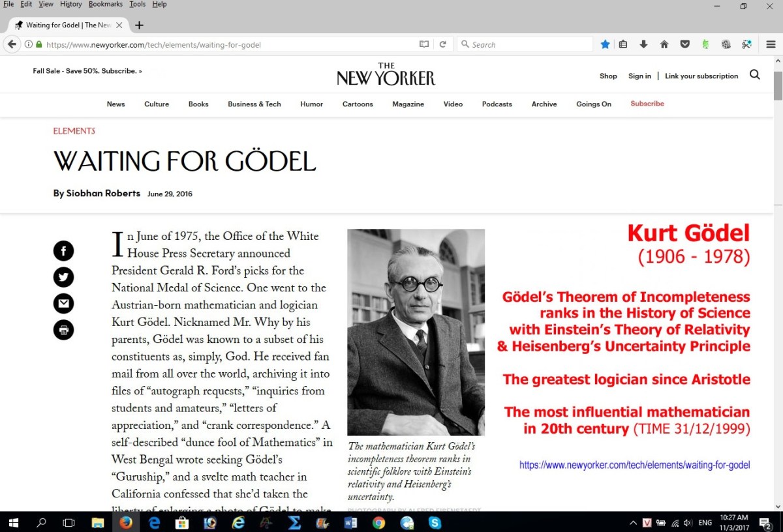Show hidden system tray icons chevron
Image resolution: width=783 pixels, height=532 pixels.
coord(633,523)
